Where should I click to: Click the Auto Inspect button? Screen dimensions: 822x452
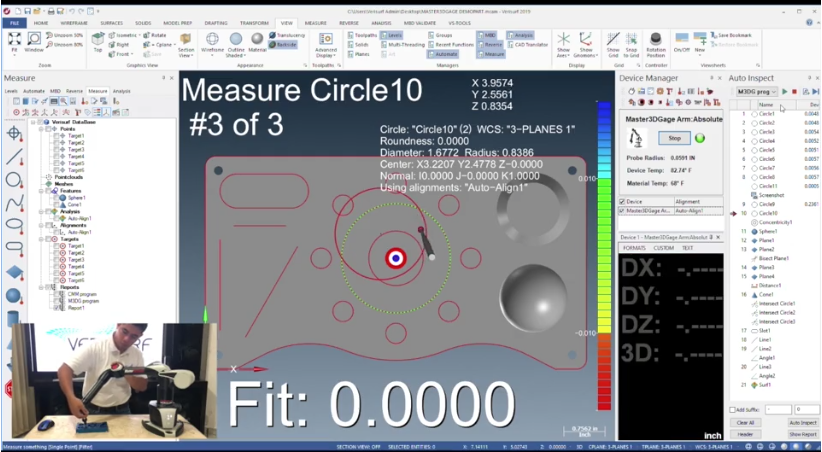803,423
